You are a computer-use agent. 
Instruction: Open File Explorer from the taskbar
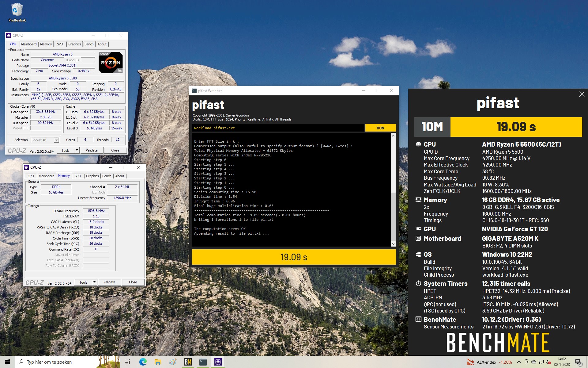(158, 362)
